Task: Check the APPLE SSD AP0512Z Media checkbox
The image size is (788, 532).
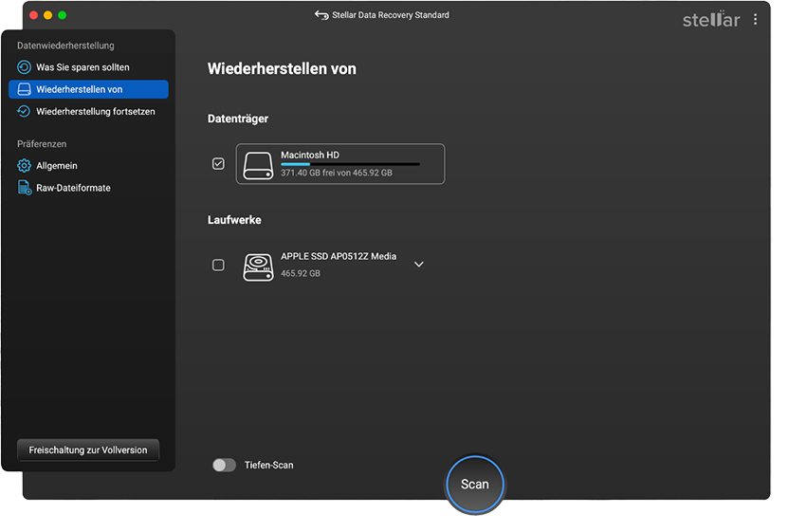Action: (x=219, y=266)
